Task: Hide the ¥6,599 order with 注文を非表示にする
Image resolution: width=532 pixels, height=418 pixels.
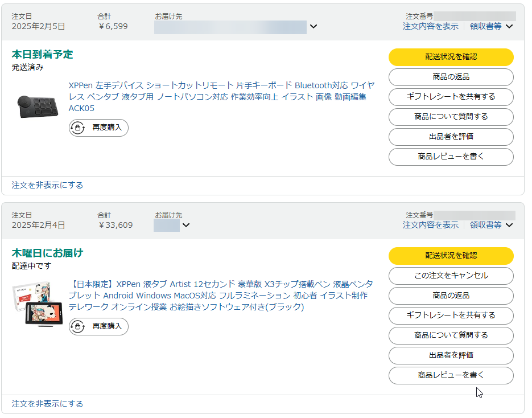Action: coord(47,185)
